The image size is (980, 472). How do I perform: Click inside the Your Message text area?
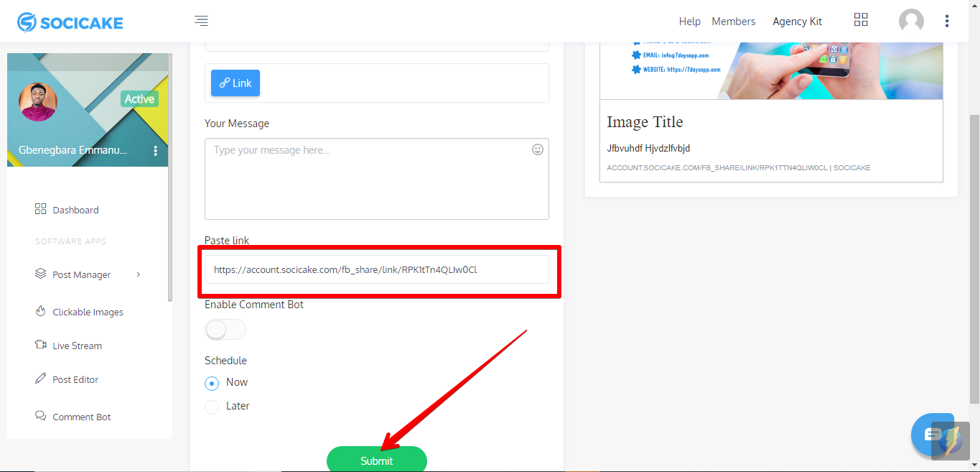pyautogui.click(x=377, y=179)
